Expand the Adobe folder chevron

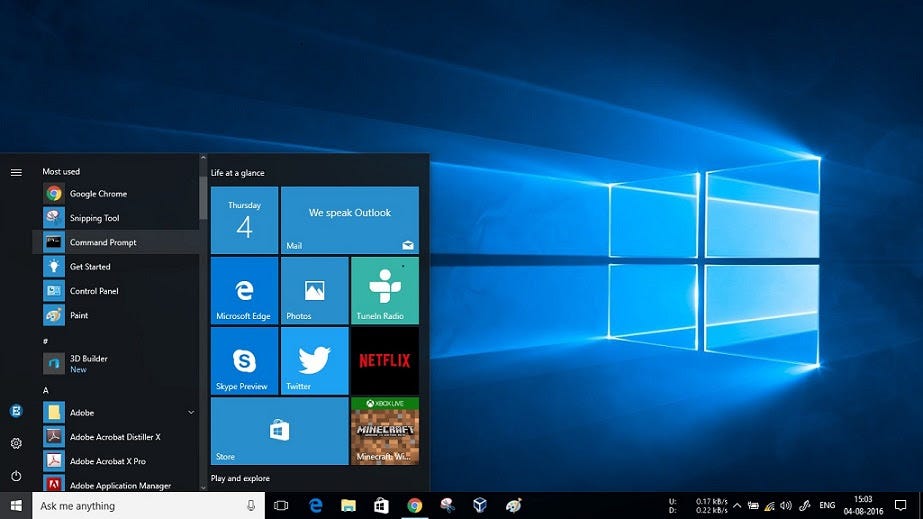[191, 412]
